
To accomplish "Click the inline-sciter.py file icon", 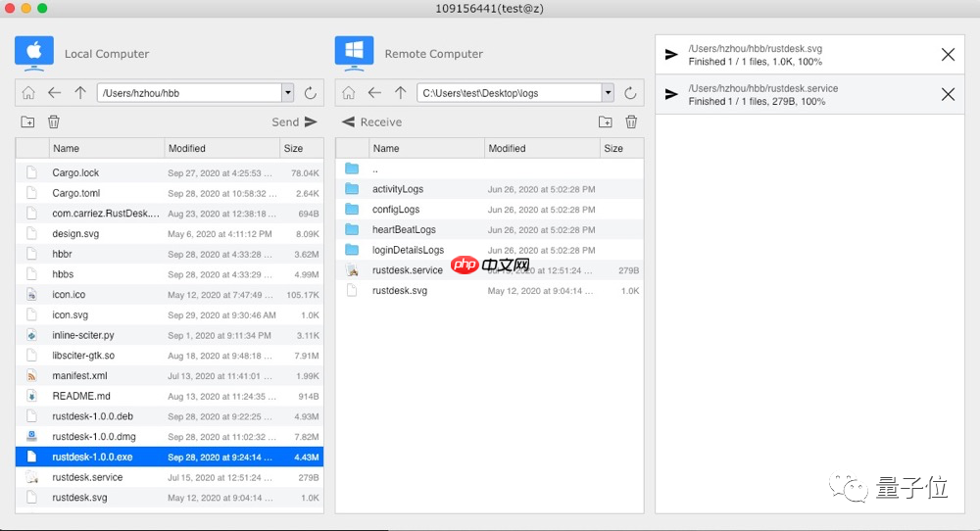I will tap(32, 335).
